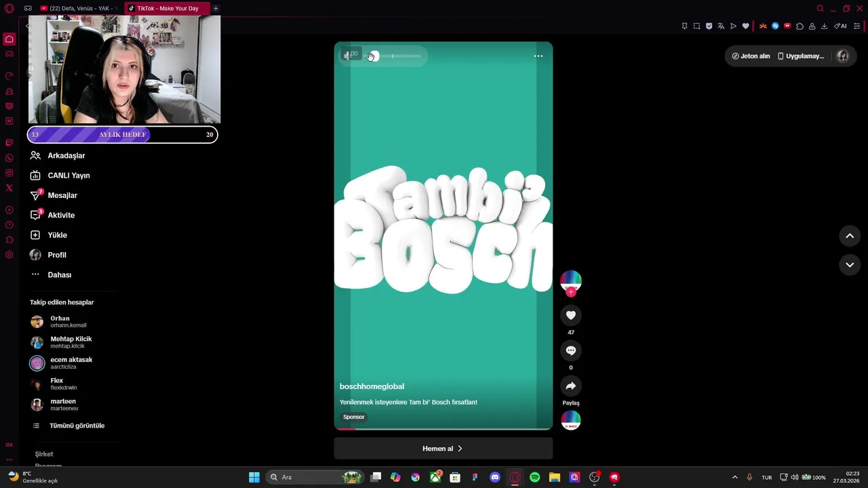Click the Uygulamay... get app button
The height and width of the screenshot is (488, 868).
coord(802,56)
